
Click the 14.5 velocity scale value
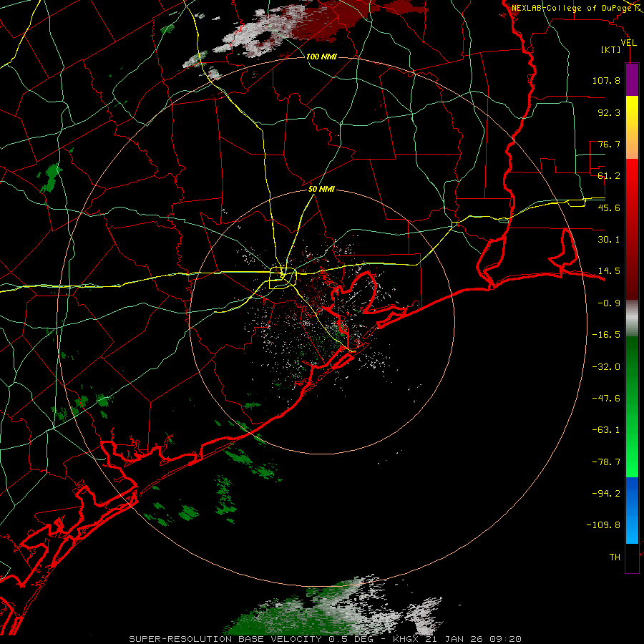pos(609,271)
